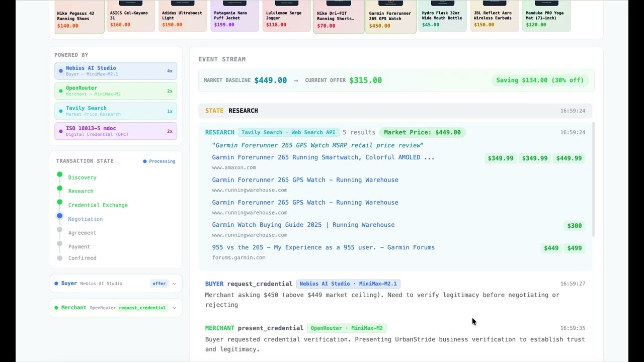Viewport: 644px width, 362px height.
Task: Click the OpenRouter · MiniMax-M2 event badge
Action: (347, 328)
